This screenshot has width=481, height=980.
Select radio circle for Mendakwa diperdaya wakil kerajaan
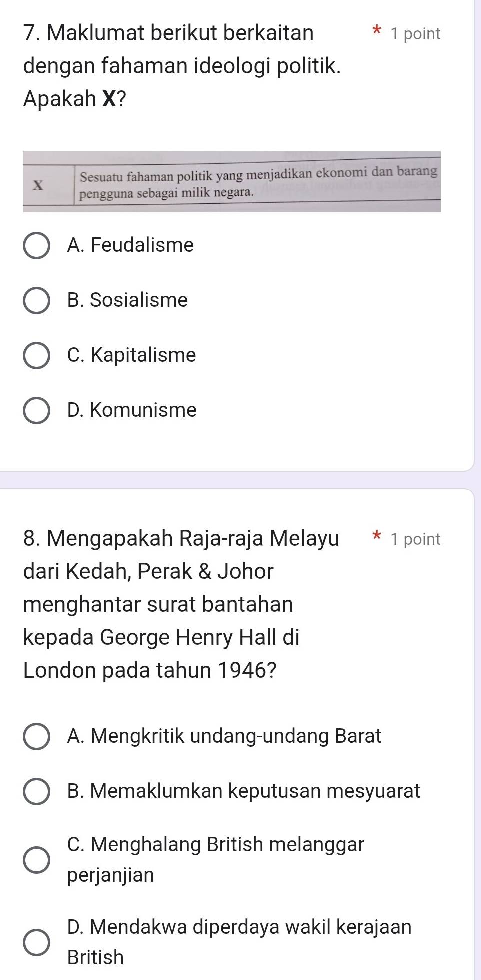pyautogui.click(x=36, y=942)
